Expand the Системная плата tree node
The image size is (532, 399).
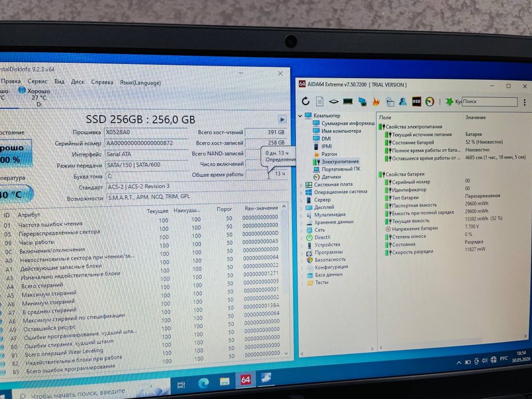click(301, 185)
